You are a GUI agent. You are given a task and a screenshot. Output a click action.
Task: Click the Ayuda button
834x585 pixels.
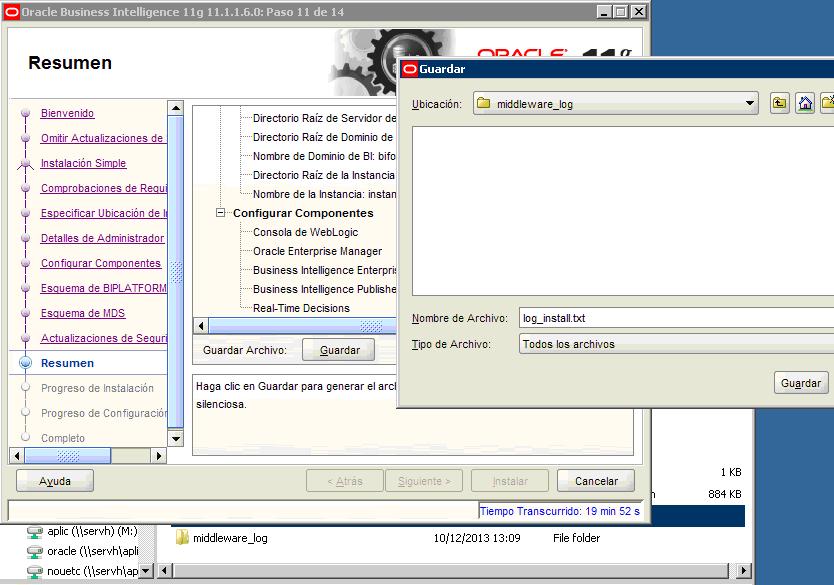click(x=55, y=481)
